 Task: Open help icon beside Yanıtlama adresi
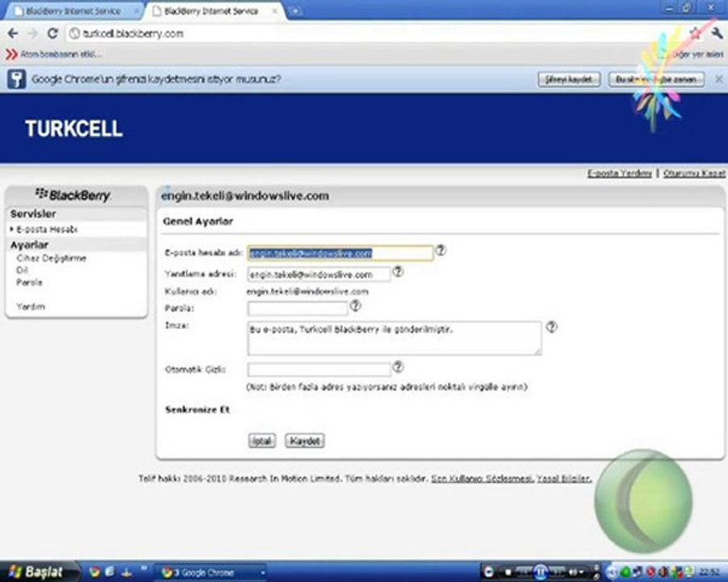tap(398, 271)
